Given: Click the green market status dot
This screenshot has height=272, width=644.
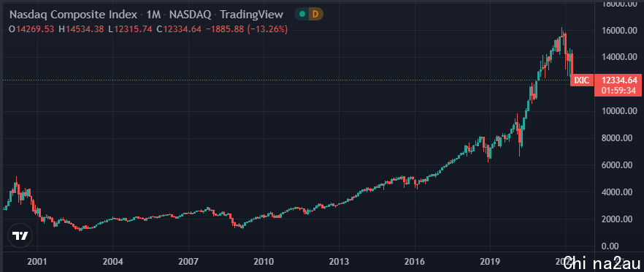Looking at the screenshot, I should pos(302,15).
